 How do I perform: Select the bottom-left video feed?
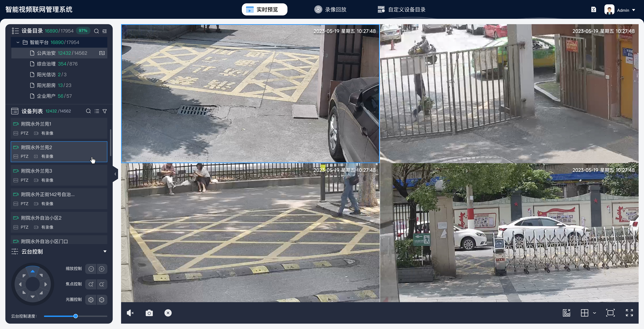(250, 233)
